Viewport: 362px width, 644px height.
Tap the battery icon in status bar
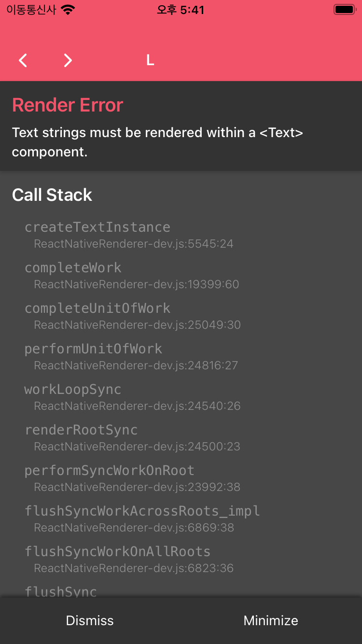coord(345,10)
